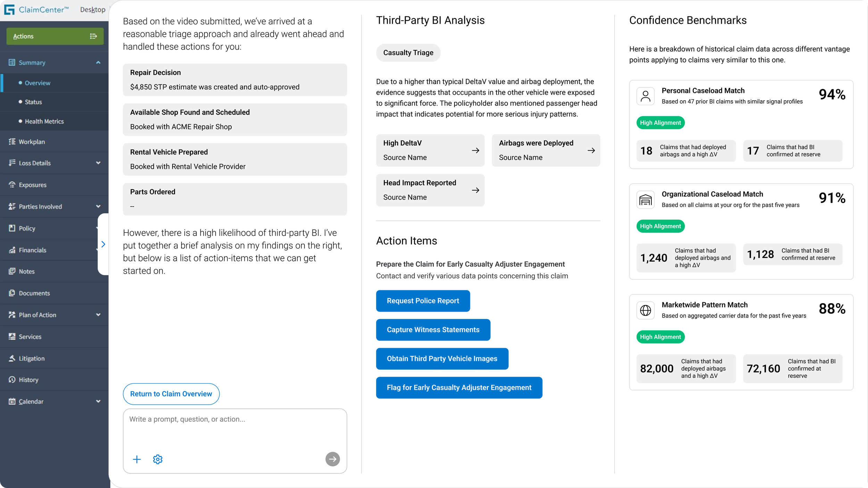
Task: Click the ClaimCenter logo icon
Action: coord(10,10)
